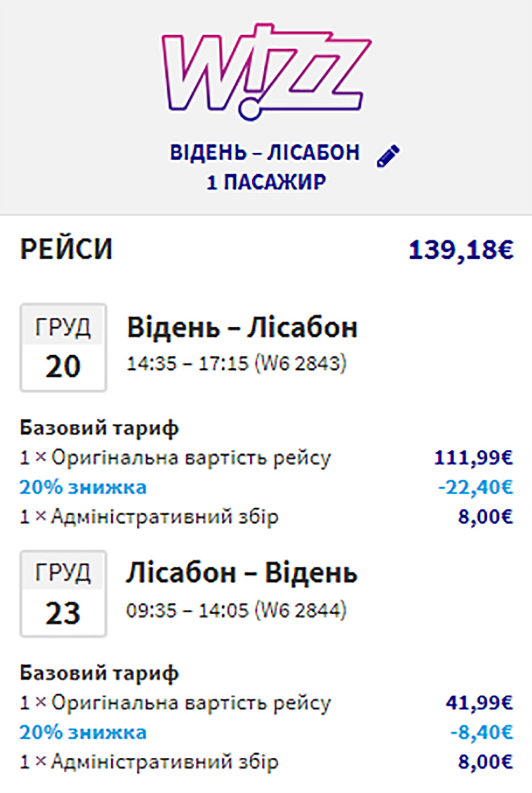Open the ГРУД 23 date box
Viewport: 532px width, 793px height.
63,593
